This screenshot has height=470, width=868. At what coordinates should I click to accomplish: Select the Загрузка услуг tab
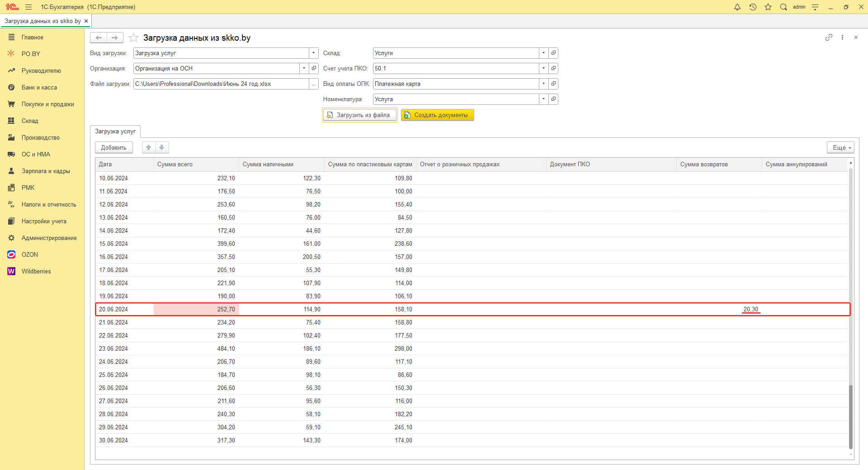(115, 132)
